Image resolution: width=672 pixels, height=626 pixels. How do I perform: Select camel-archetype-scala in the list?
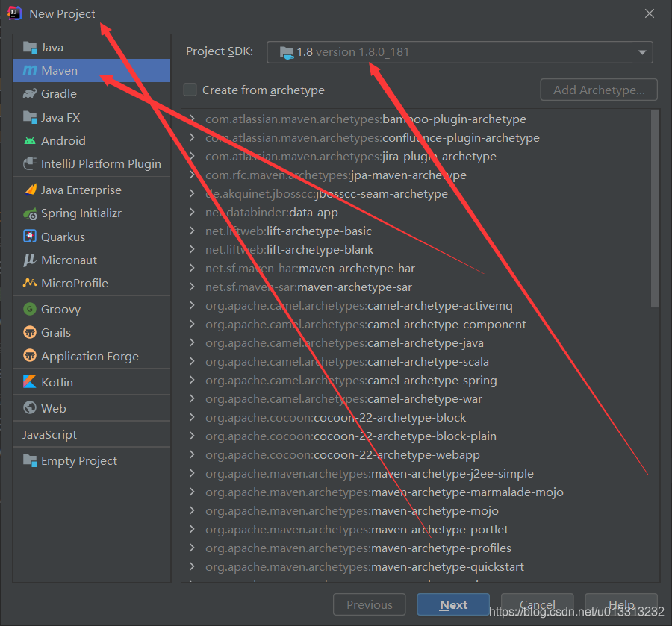click(x=347, y=361)
